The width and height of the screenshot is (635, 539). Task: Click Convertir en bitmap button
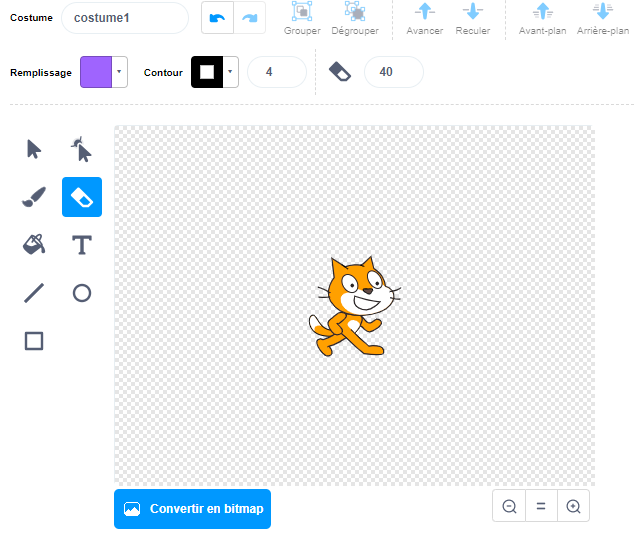[x=192, y=509]
